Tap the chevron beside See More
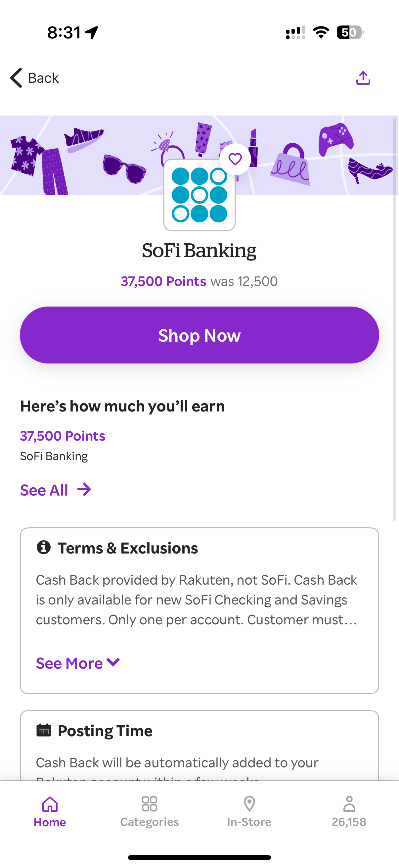399x868 pixels. [x=113, y=662]
